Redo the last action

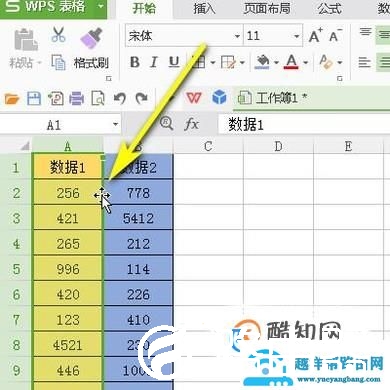pyautogui.click(x=142, y=98)
